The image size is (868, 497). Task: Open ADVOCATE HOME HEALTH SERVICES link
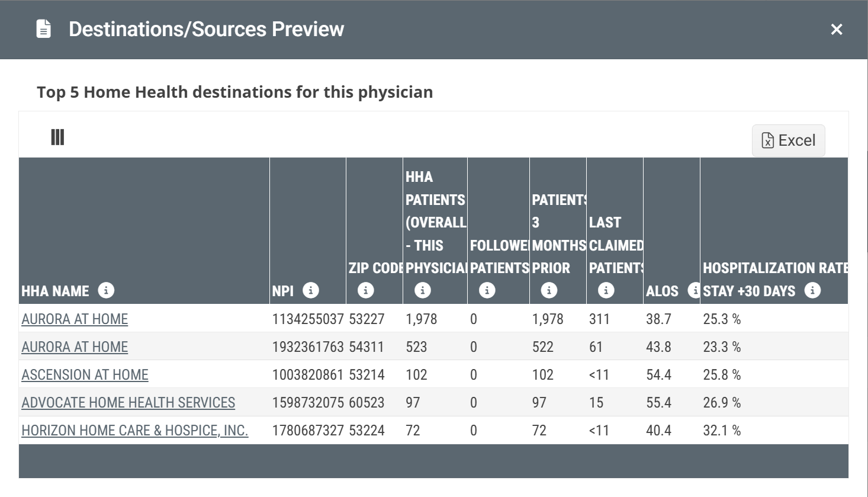[128, 402]
